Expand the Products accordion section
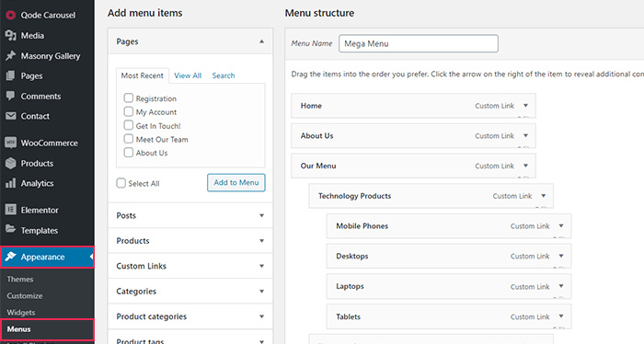The image size is (644, 344). (x=261, y=241)
